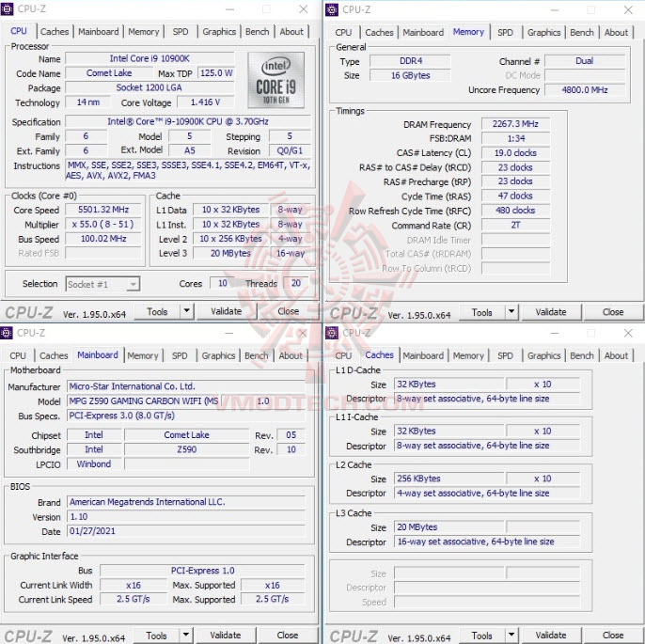645x644 pixels.
Task: Switch to Caches tab in top-left CPU window
Action: pyautogui.click(x=55, y=32)
